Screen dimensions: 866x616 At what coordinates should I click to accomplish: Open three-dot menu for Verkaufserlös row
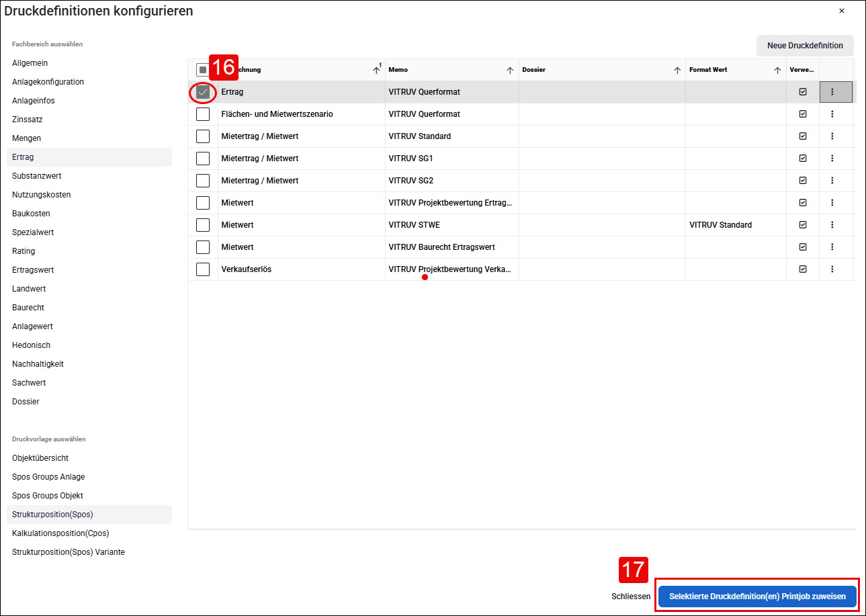coord(832,269)
